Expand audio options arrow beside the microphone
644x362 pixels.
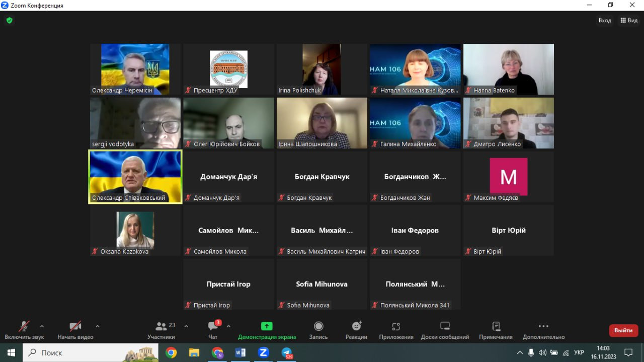coord(42,326)
